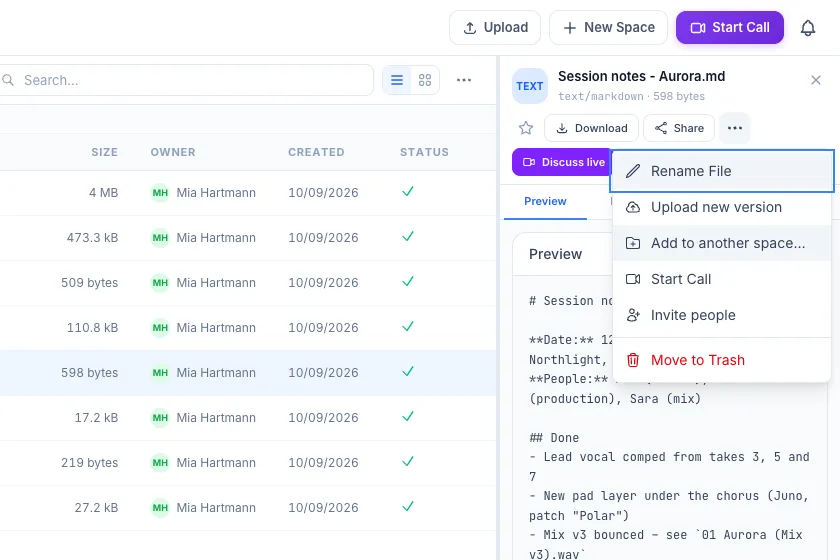Viewport: 840px width, 560px height.
Task: Click the MH avatar in the 598 bytes row
Action: [x=160, y=373]
